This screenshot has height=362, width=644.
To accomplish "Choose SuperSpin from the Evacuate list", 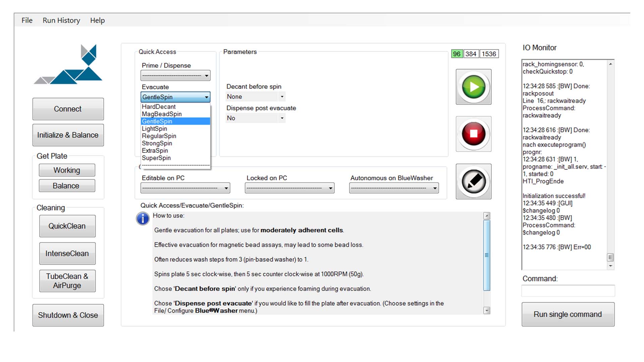I will point(156,158).
